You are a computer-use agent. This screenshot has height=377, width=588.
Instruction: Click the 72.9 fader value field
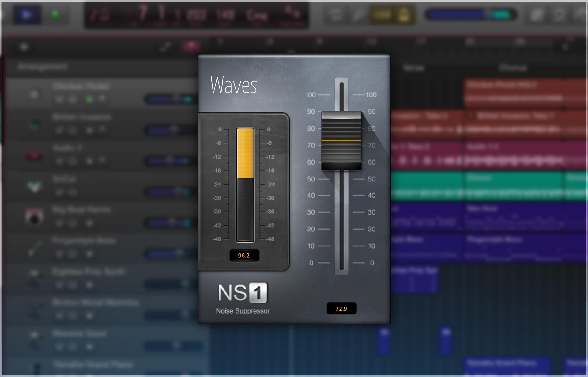[341, 309]
